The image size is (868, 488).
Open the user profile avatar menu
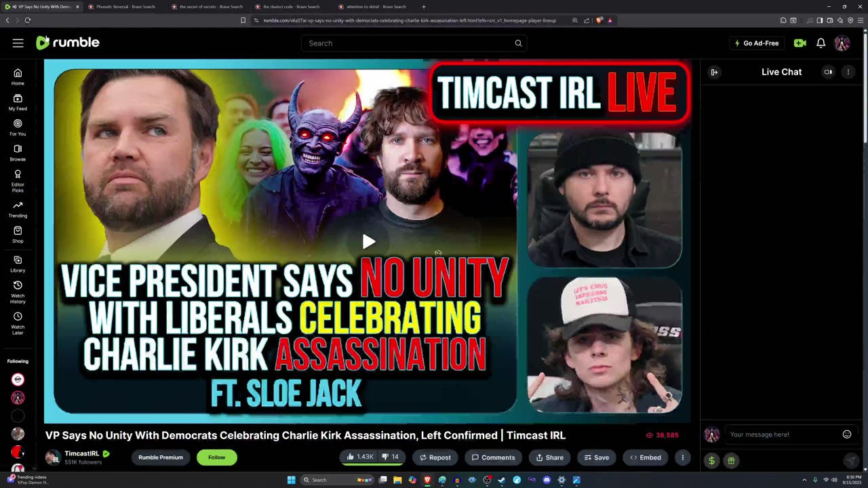point(842,43)
